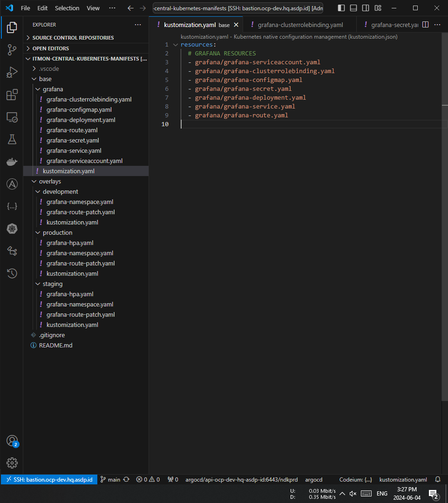448x503 pixels.
Task: Open the Accounts menu with badge
Action: [x=12, y=441]
